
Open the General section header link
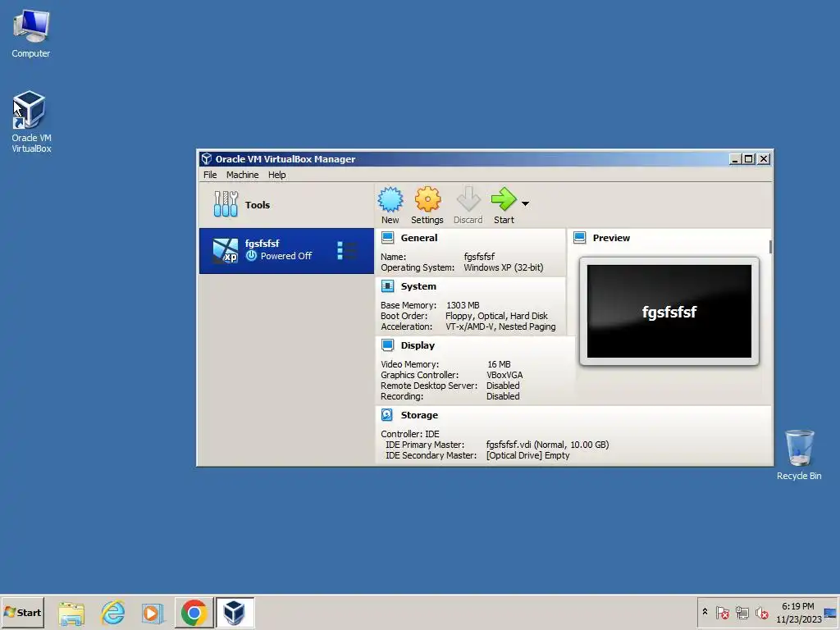(x=419, y=238)
